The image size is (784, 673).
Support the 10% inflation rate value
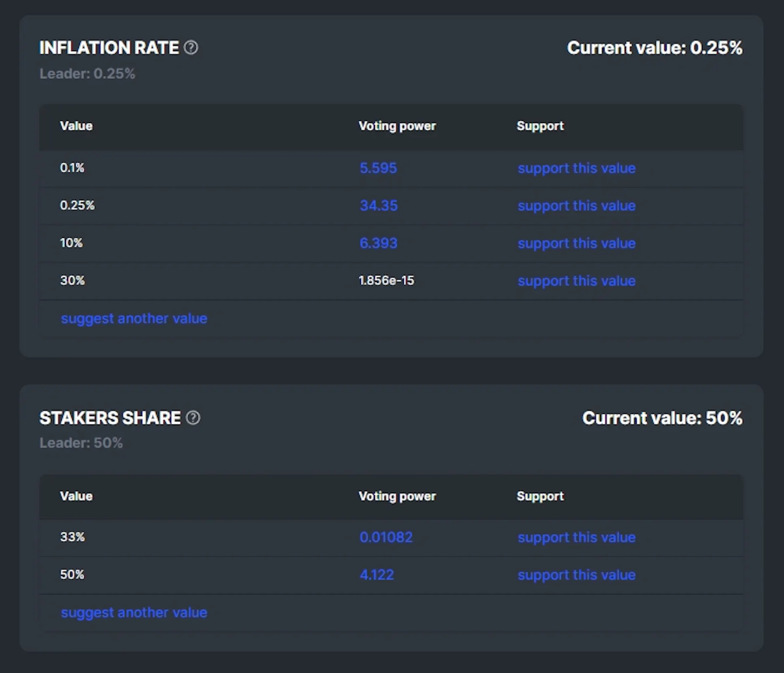(577, 244)
